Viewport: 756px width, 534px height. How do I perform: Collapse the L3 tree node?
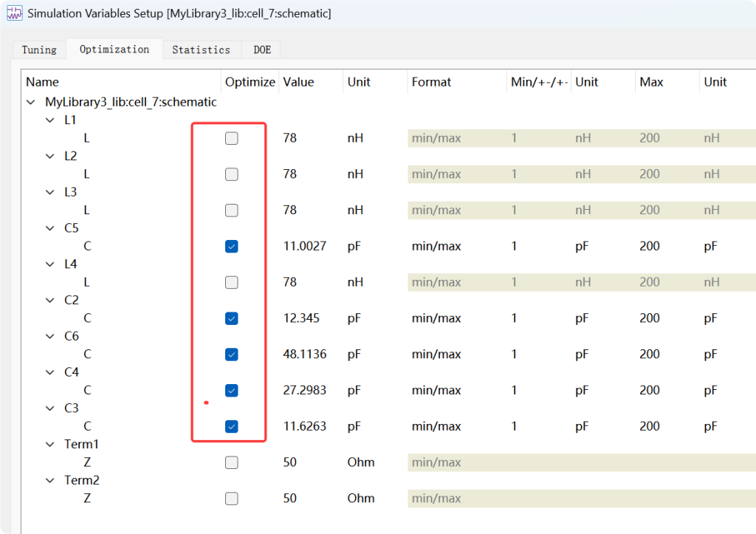(x=50, y=192)
